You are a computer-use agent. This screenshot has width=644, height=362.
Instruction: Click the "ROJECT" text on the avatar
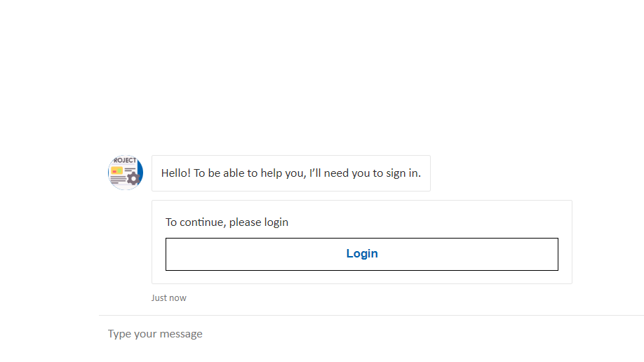click(x=125, y=161)
